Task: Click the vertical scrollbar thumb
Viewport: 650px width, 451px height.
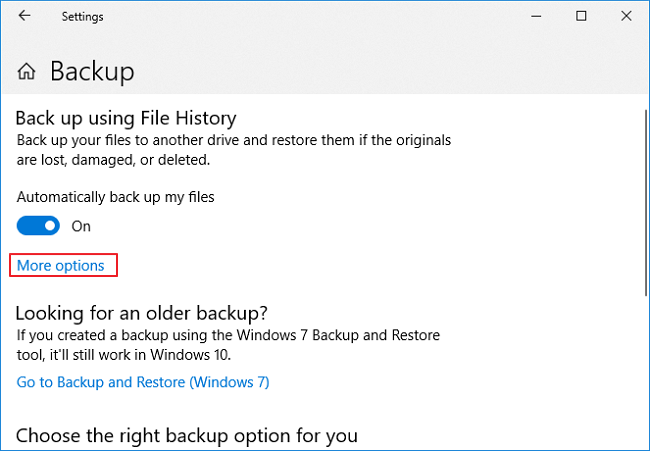Action: pos(643,200)
